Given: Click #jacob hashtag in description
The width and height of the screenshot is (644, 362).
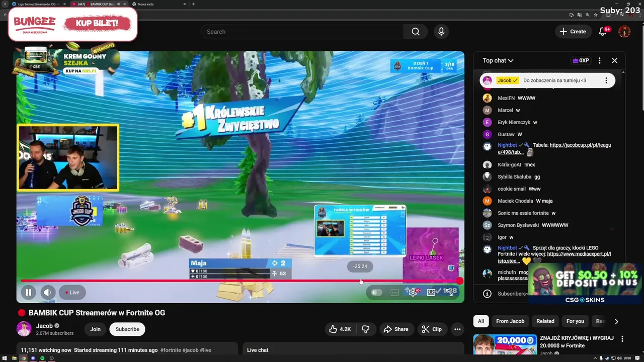Looking at the screenshot, I should [x=190, y=350].
